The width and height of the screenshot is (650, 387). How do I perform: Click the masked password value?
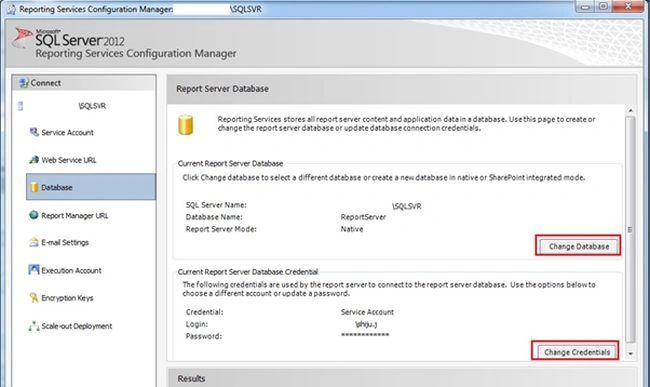[365, 335]
